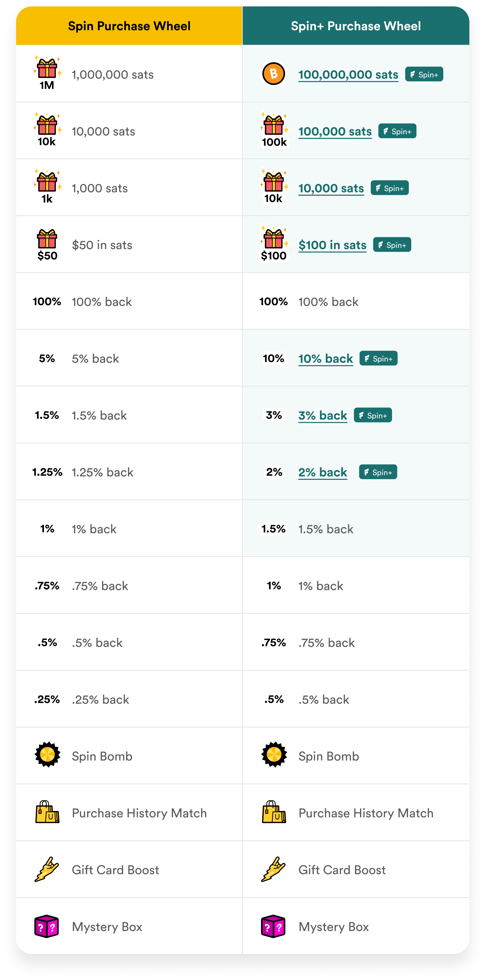Screen dimensions: 485x980
Task: Click the 1M gift box icon
Action: tap(47, 73)
